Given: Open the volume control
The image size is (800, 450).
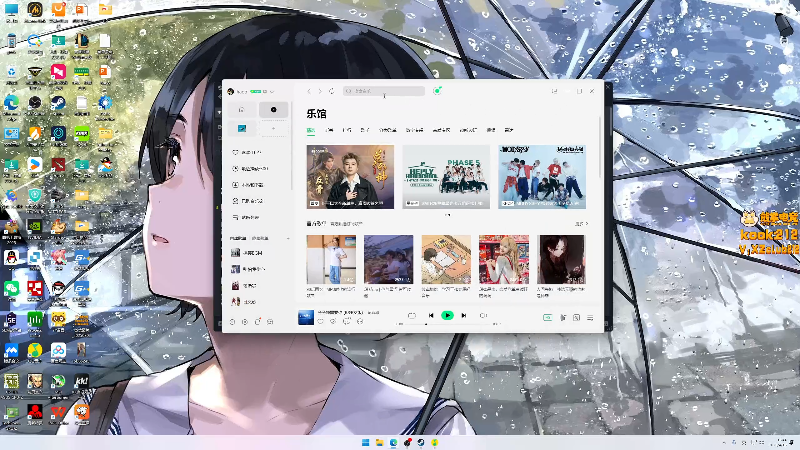Looking at the screenshot, I should click(483, 316).
